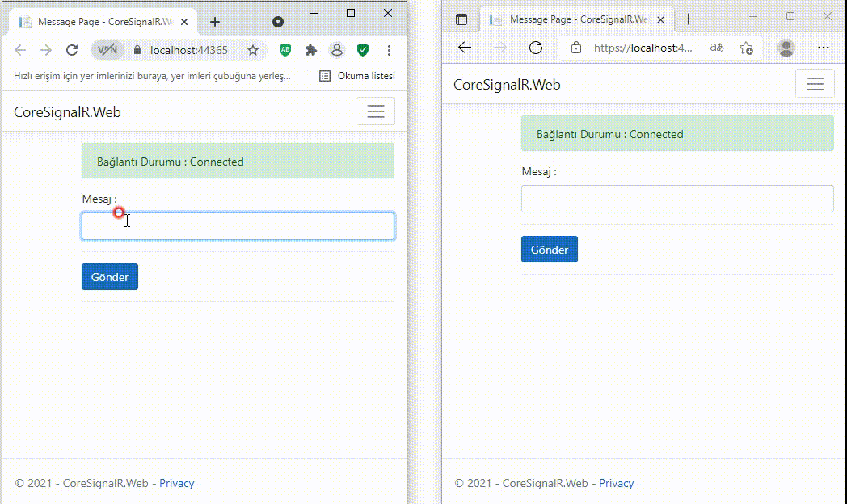Click Chrome address bar localhost:44365

[188, 50]
